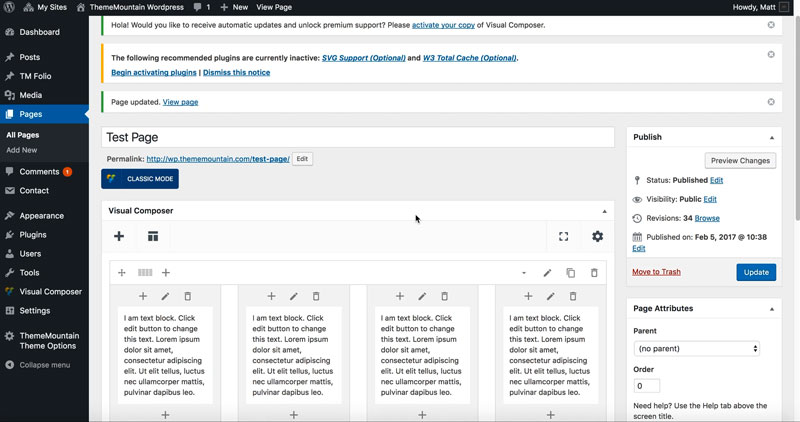
Task: Delete the third column trash icon
Action: [x=445, y=296]
